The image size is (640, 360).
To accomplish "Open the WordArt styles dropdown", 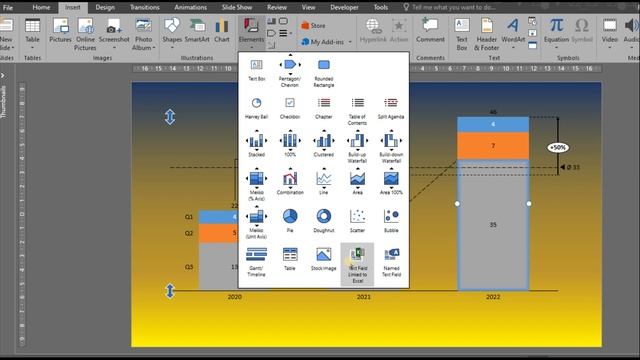I will (513, 33).
